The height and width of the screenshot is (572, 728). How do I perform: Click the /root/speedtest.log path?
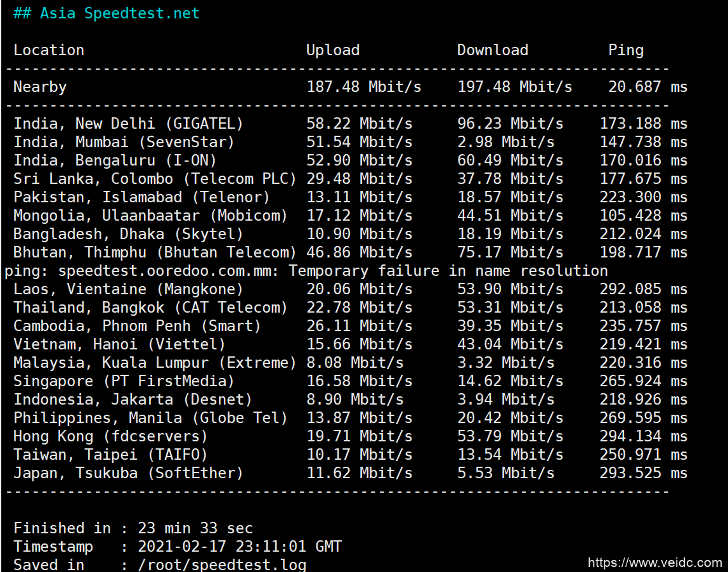222,564
